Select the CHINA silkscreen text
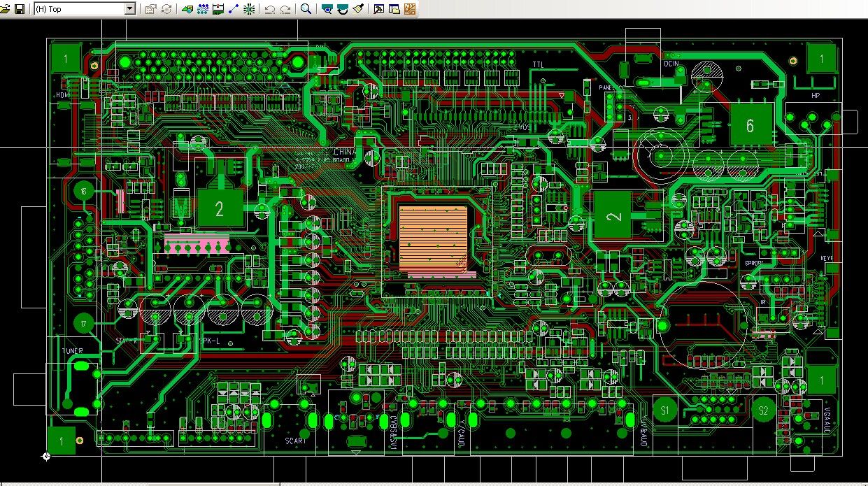The width and height of the screenshot is (868, 486). 346,152
